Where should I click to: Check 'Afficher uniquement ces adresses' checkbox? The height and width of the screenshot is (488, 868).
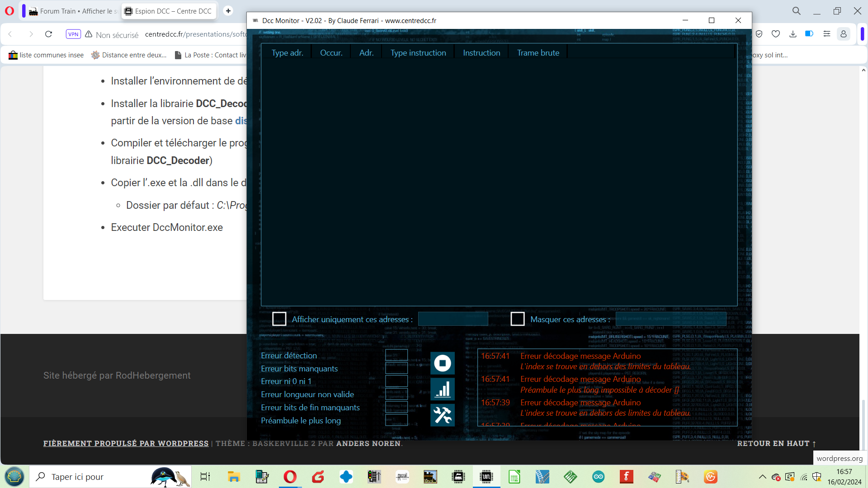(279, 319)
